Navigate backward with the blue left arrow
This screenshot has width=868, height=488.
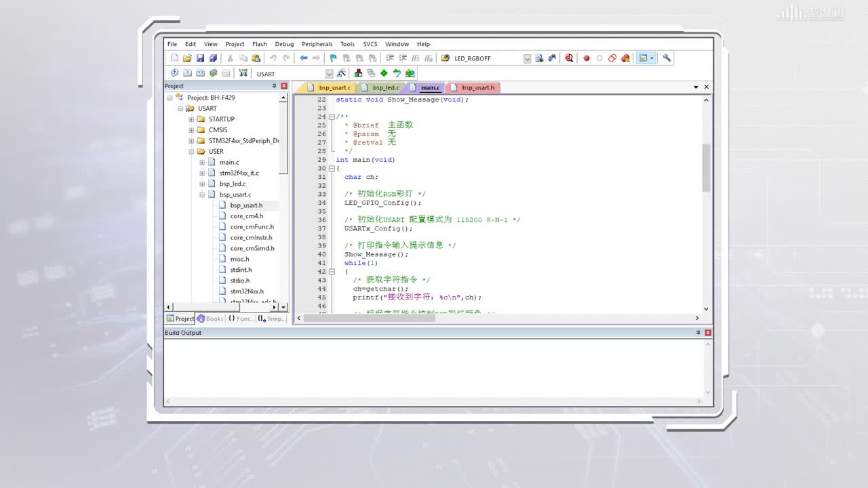pos(303,58)
